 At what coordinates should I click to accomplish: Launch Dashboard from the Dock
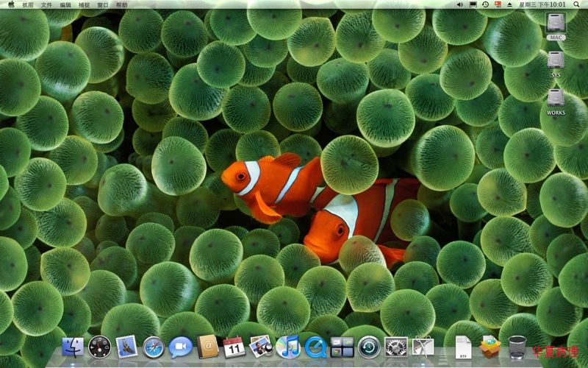100,347
